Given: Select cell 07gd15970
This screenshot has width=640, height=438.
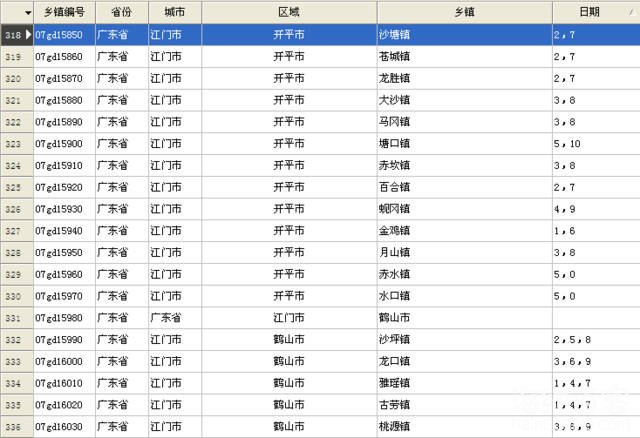Looking at the screenshot, I should point(64,296).
